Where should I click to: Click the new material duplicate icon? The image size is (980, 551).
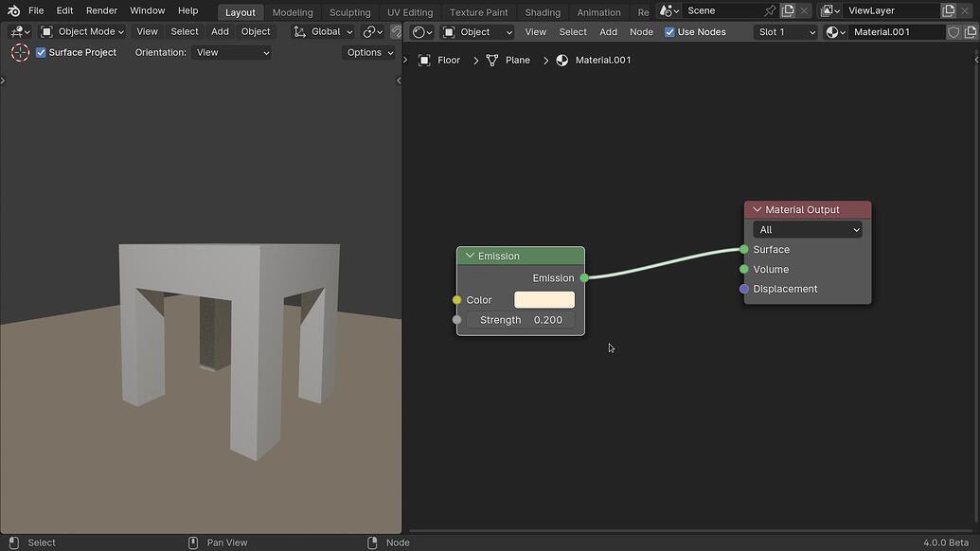(970, 32)
